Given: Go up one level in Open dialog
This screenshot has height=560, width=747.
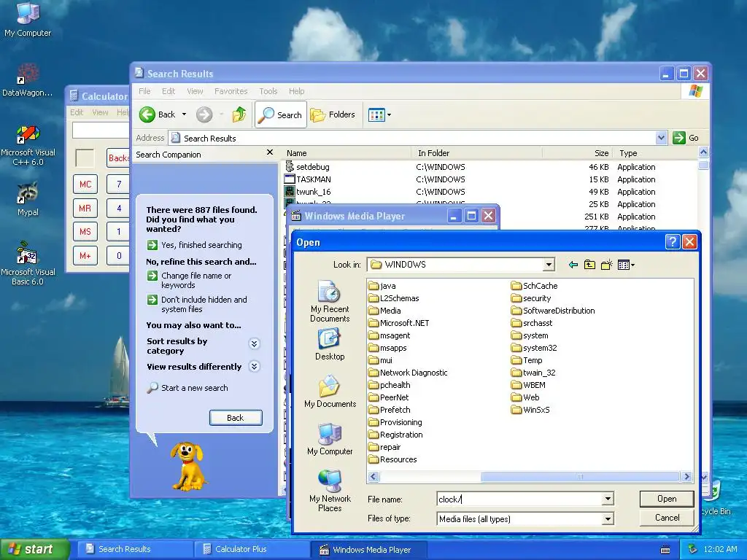Looking at the screenshot, I should [x=589, y=265].
